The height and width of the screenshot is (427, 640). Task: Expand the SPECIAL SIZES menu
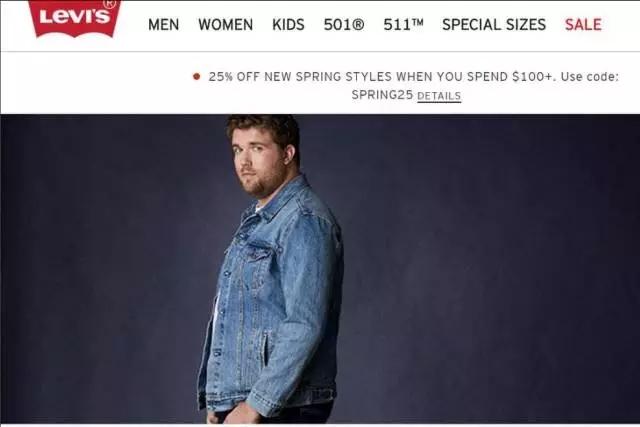coord(494,24)
